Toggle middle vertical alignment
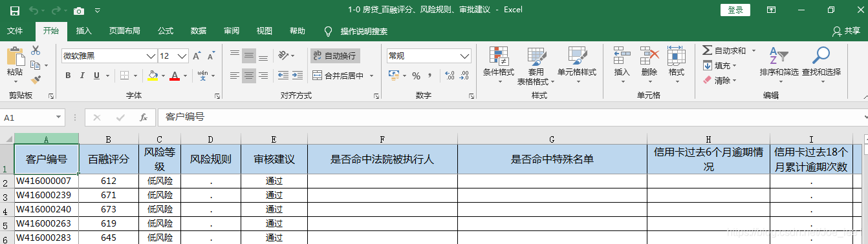This screenshot has width=868, height=244. point(249,56)
